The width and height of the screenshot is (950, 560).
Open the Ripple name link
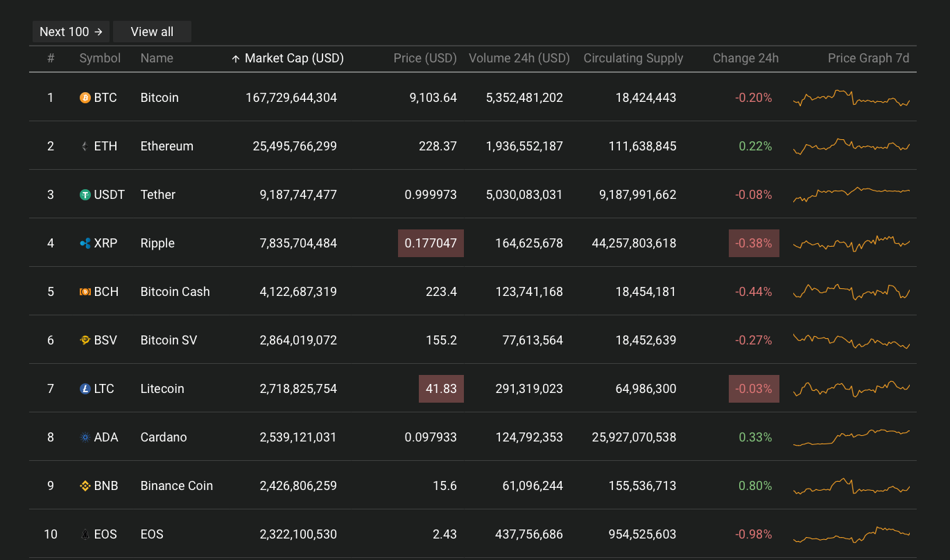157,243
